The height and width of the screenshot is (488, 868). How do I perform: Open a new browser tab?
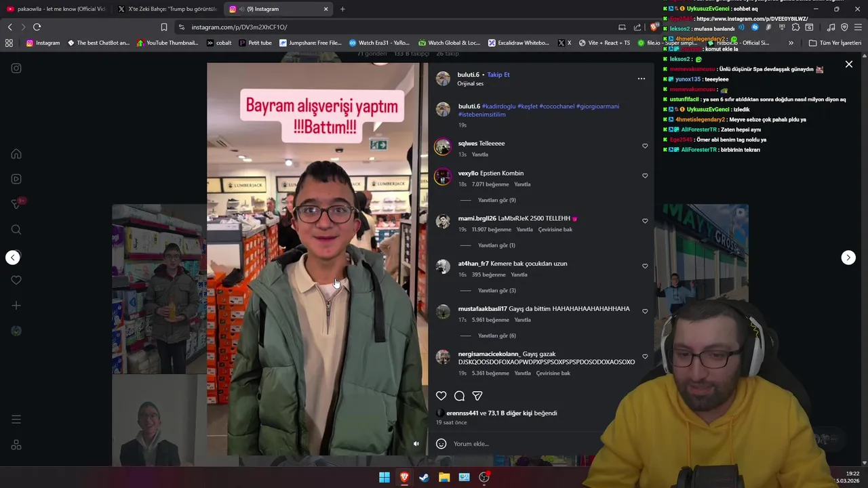pyautogui.click(x=342, y=9)
